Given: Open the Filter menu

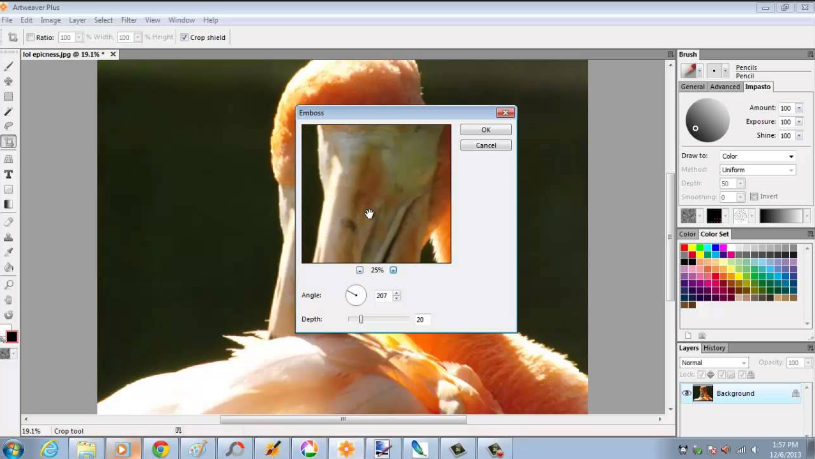Looking at the screenshot, I should coord(128,20).
